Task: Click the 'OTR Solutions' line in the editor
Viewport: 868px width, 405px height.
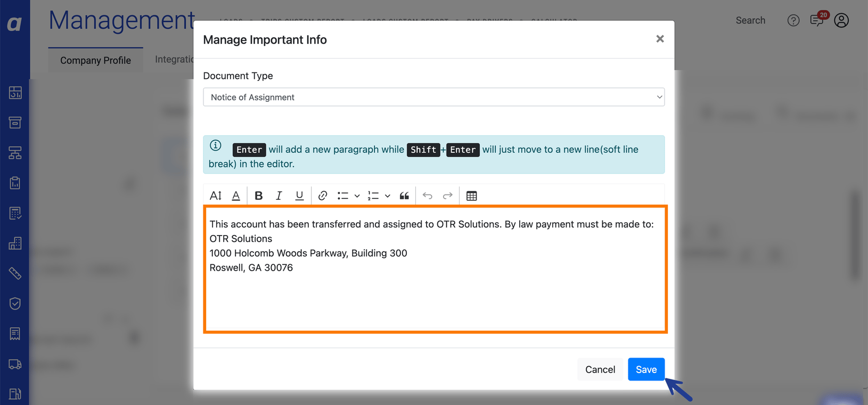Action: 241,239
